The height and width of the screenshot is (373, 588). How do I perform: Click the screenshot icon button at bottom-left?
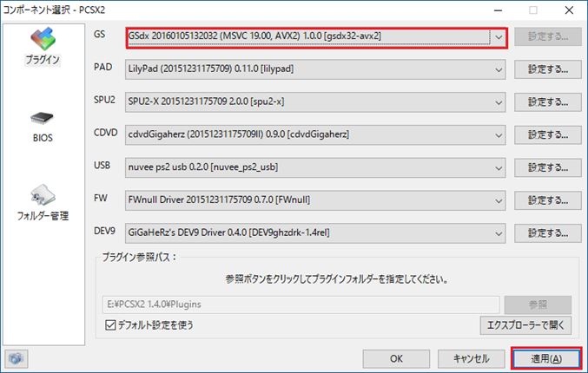pos(16,358)
